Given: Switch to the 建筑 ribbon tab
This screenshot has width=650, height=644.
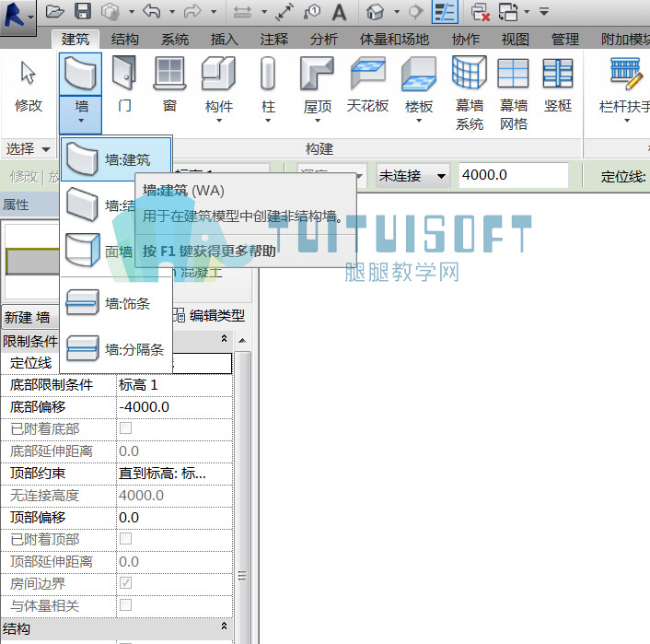Looking at the screenshot, I should (75, 40).
